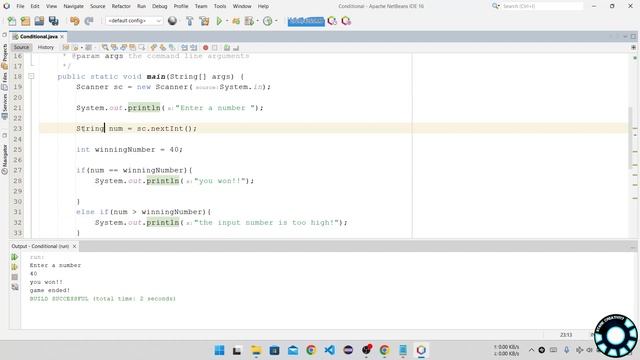The image size is (640, 360).
Task: Click the clock-shaped toolbar icon
Action: [x=267, y=21]
